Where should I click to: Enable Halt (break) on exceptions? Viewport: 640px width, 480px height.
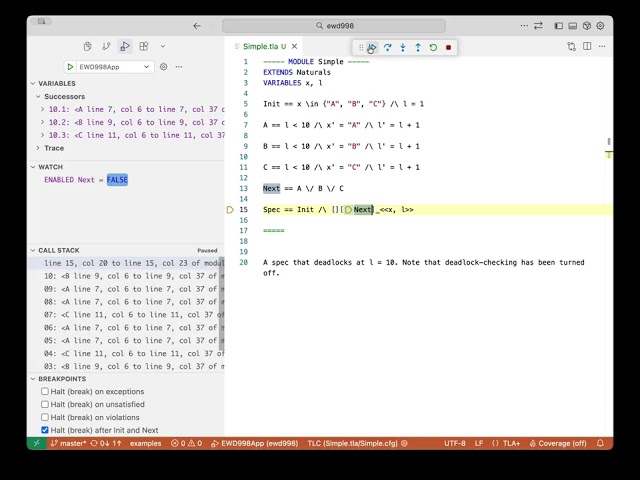45,391
